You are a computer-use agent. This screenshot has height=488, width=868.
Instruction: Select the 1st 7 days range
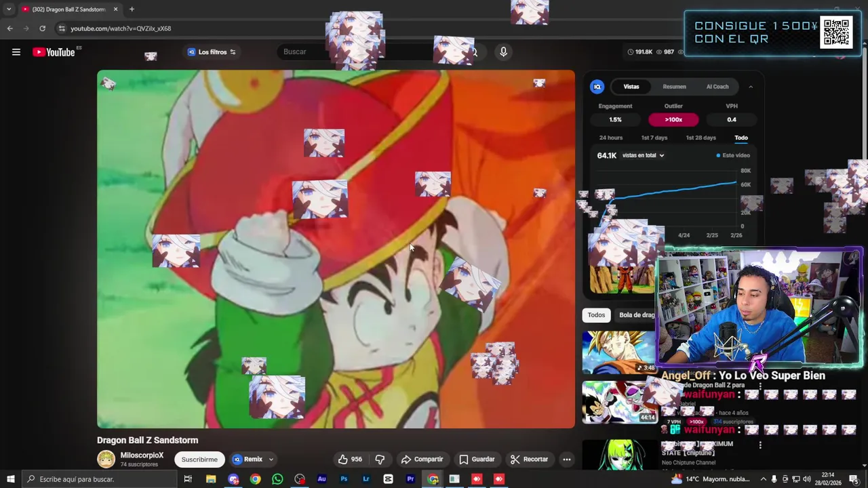click(654, 138)
